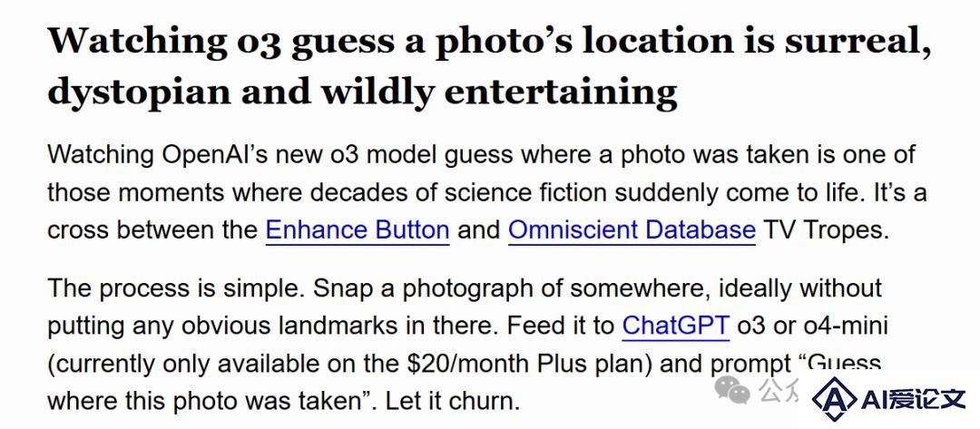
Task: Click the "TV Tropes" text
Action: click(x=826, y=230)
